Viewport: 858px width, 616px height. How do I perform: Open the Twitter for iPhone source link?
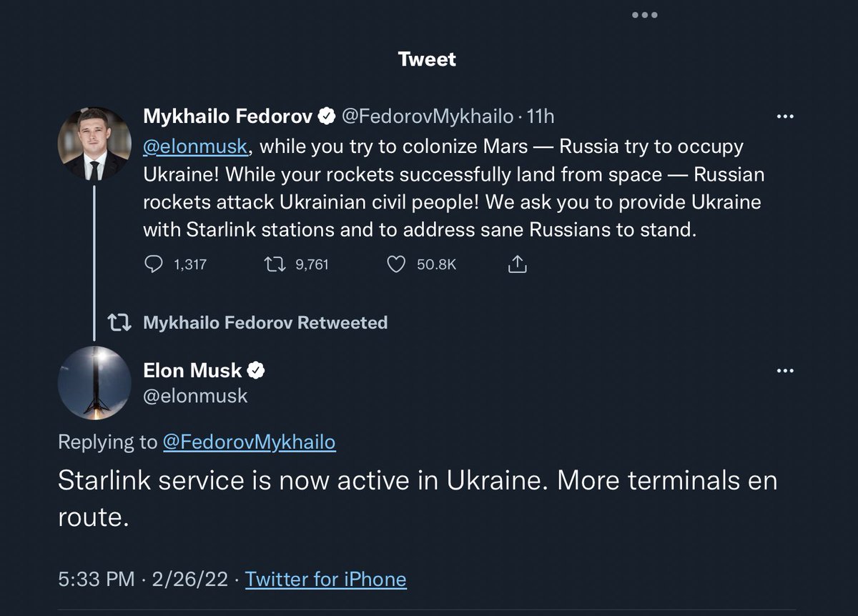(x=325, y=579)
